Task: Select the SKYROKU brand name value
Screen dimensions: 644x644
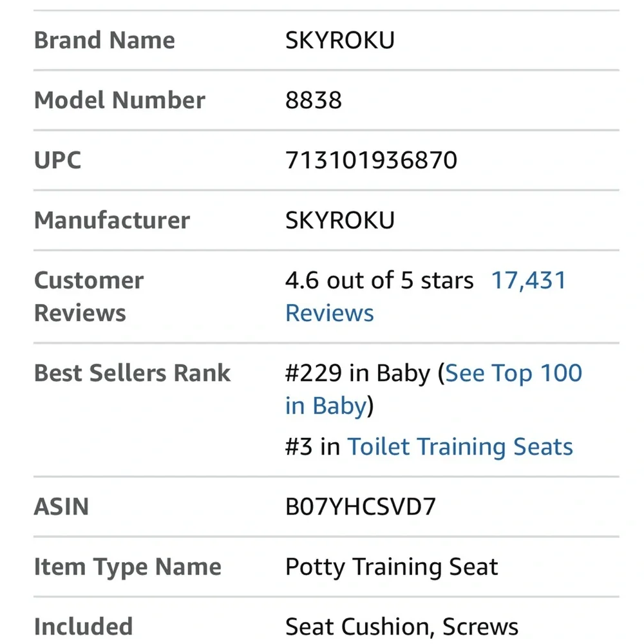Action: pos(339,40)
